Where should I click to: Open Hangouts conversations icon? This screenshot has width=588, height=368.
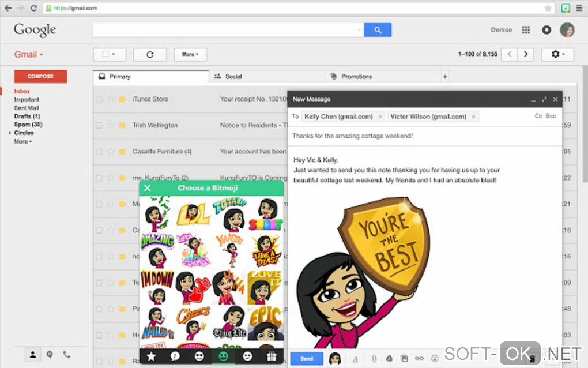(50, 355)
